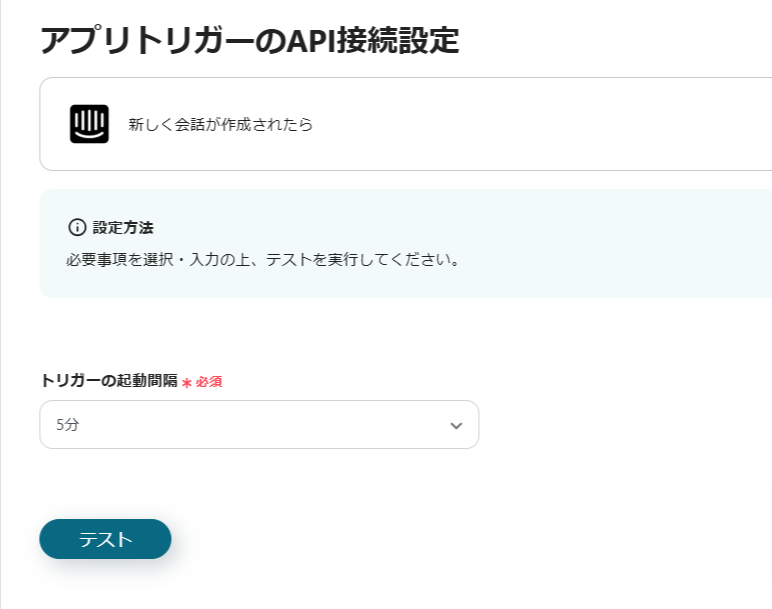Screen dimensions: 772x609
Task: Click the blank middle of the interval dropdown
Action: (x=260, y=425)
